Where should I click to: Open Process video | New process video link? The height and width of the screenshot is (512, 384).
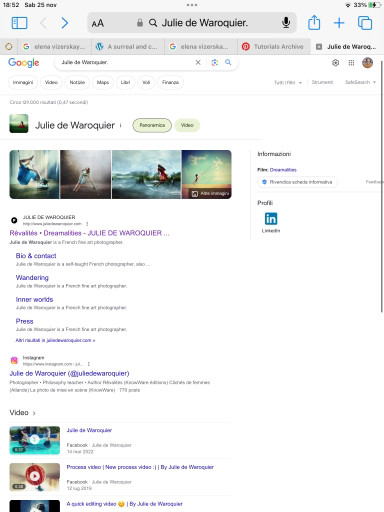click(140, 467)
